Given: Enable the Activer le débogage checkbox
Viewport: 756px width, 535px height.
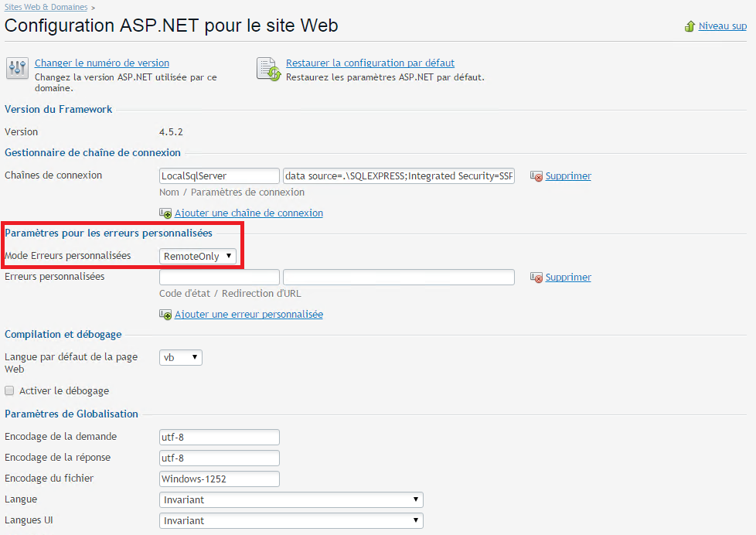Looking at the screenshot, I should pos(9,390).
